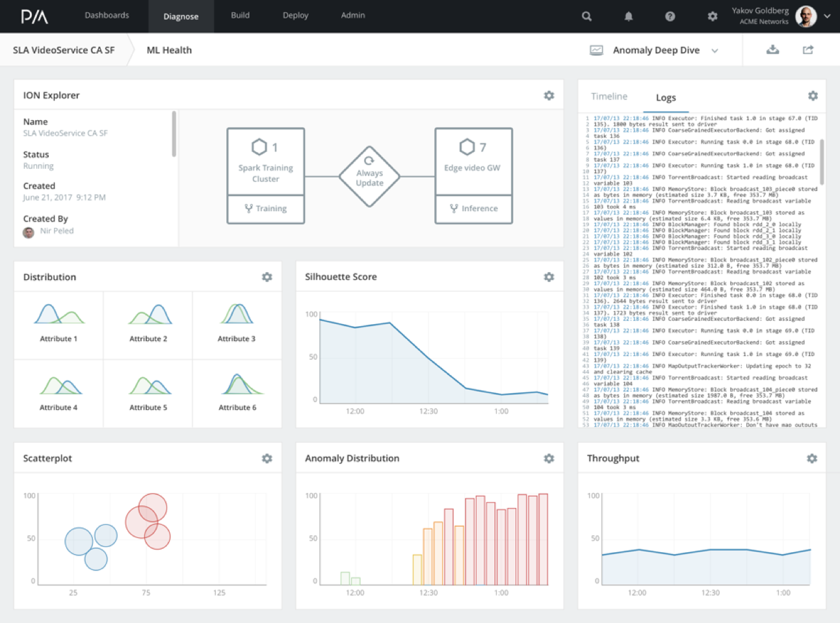Select the Logs tab
Image resolution: width=840 pixels, height=623 pixels.
[666, 97]
